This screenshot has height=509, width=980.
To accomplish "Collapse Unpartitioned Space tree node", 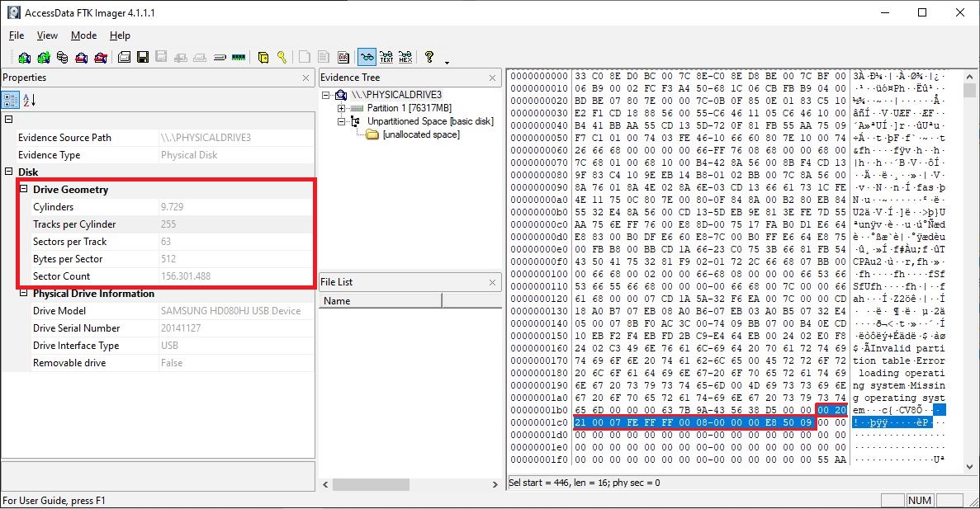I will tap(341, 121).
